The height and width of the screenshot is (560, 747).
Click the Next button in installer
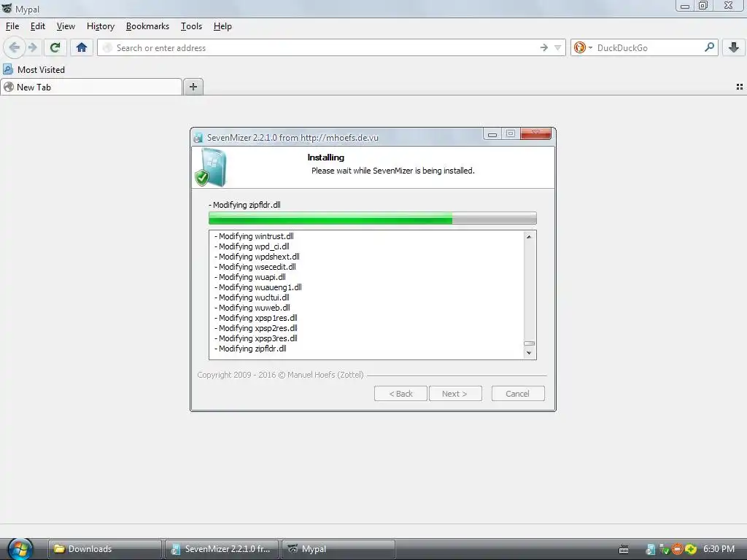pos(455,393)
